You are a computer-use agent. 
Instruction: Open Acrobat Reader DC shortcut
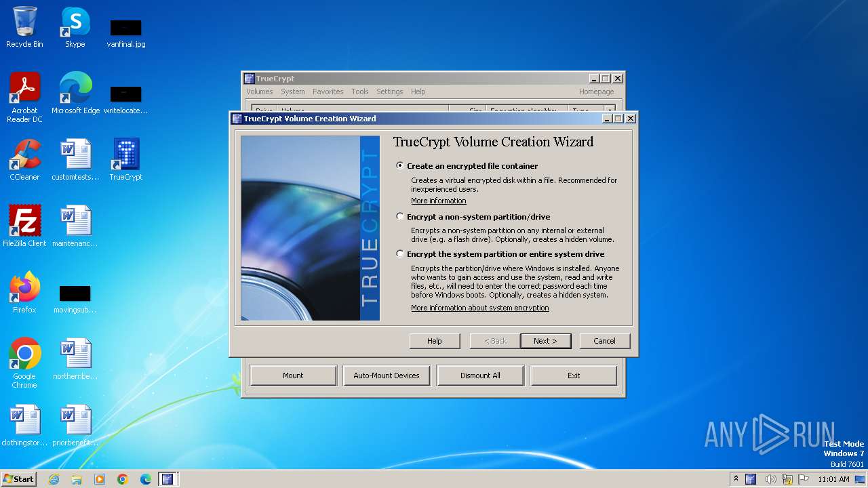point(24,98)
